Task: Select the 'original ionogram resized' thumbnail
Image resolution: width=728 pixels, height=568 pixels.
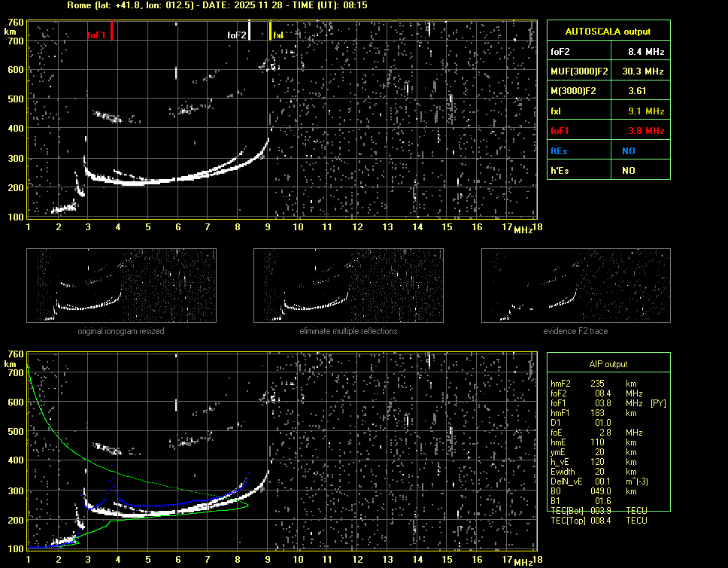Action: pos(121,285)
